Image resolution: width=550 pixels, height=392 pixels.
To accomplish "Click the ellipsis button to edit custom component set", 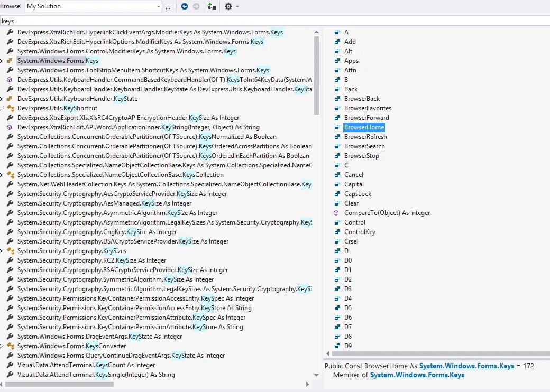I will [x=168, y=7].
